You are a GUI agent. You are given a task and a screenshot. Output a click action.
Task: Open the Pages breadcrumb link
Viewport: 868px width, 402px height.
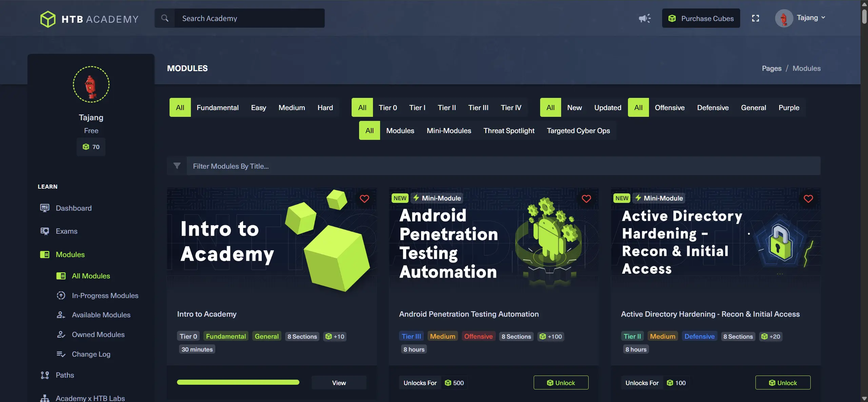[x=772, y=68]
